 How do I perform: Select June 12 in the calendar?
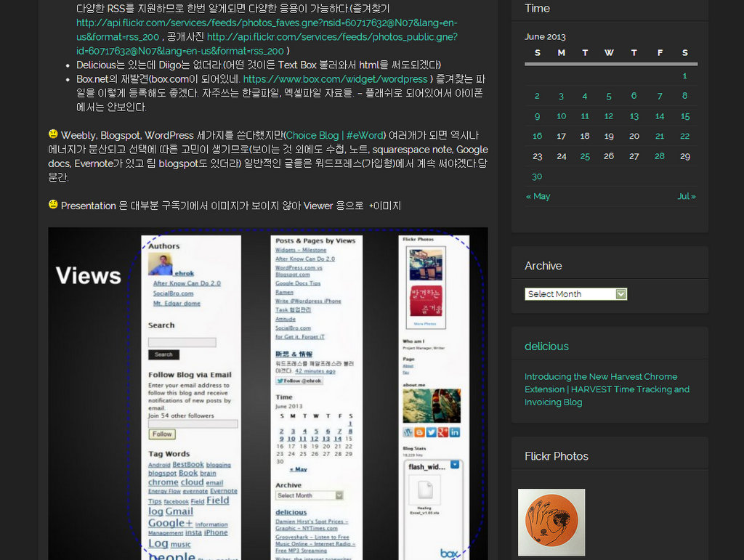(609, 116)
